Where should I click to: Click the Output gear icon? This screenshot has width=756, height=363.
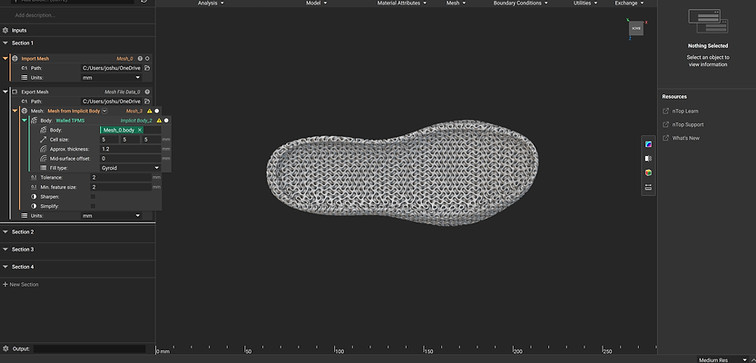[x=5, y=349]
